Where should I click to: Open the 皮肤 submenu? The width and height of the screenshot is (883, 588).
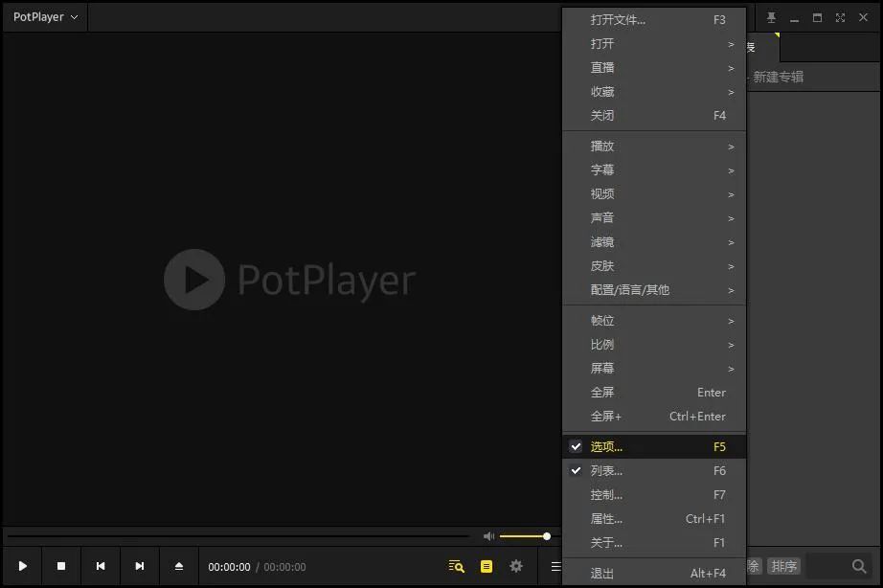(x=654, y=266)
